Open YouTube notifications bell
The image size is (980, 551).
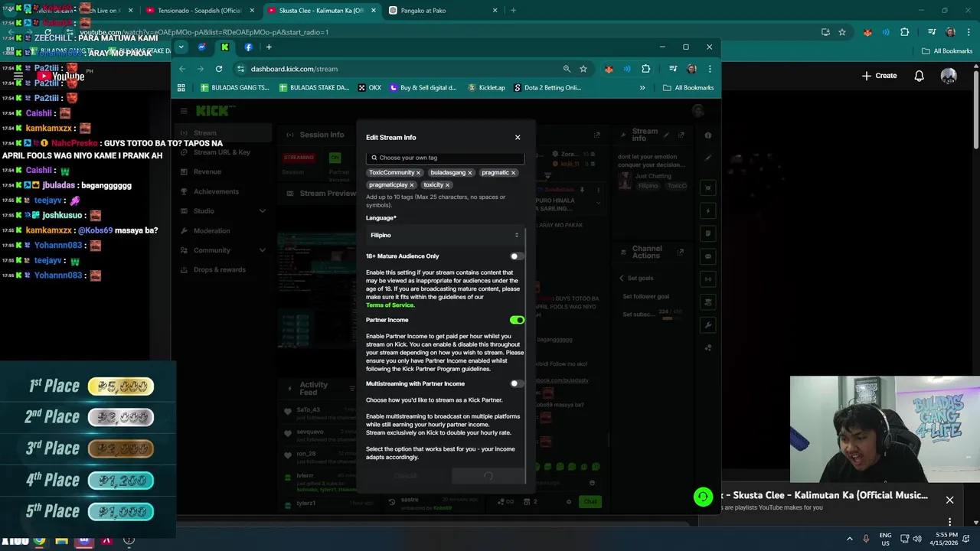pos(920,76)
